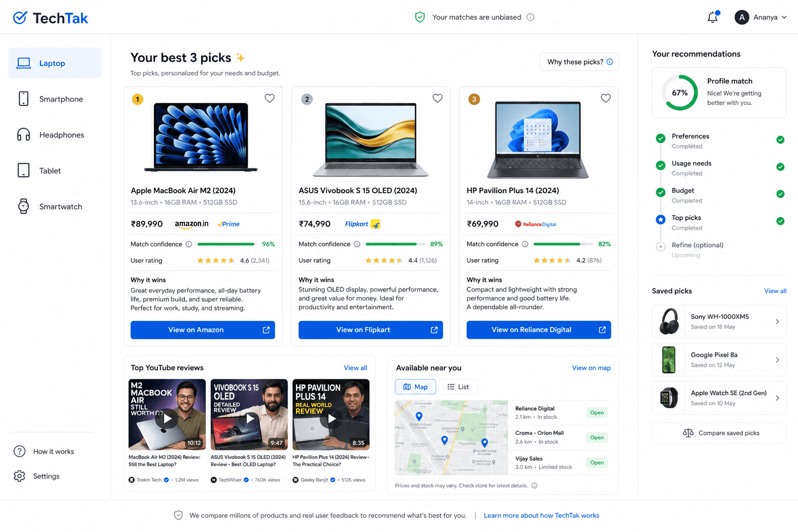The image size is (798, 532).
Task: Click the ASUS Vivobook 89% confidence bar
Action: (395, 244)
